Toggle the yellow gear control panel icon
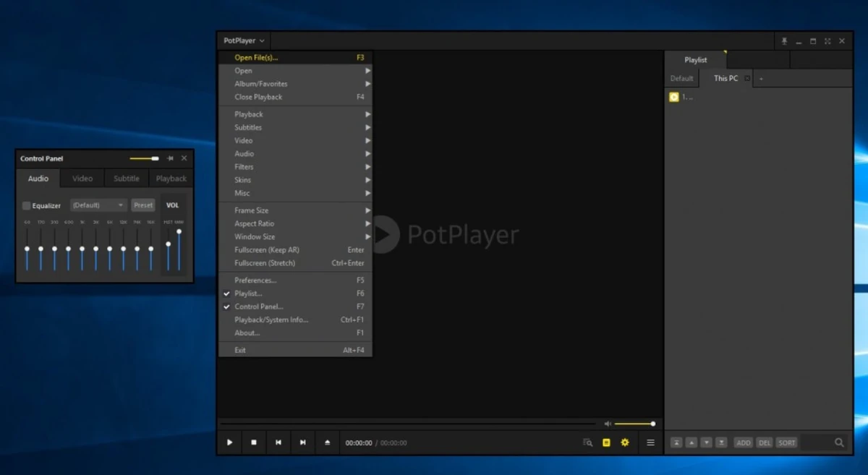The image size is (868, 475). (x=625, y=442)
